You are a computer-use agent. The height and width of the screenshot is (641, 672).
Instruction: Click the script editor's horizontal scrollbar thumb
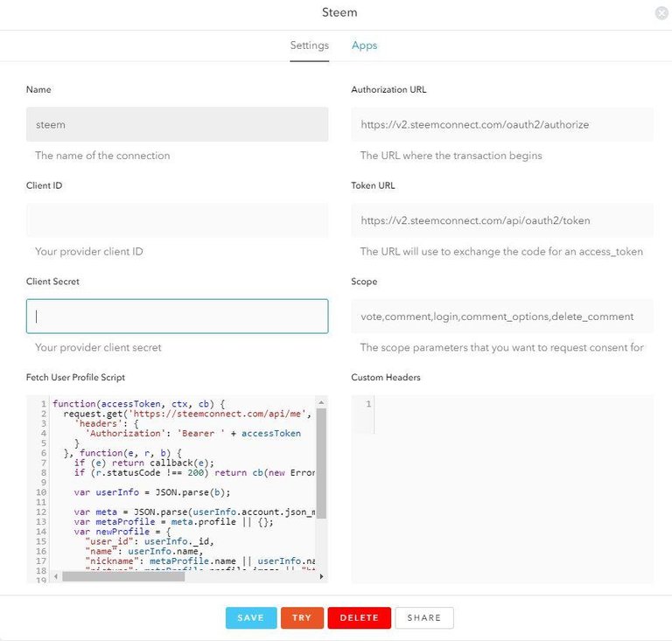pyautogui.click(x=123, y=577)
